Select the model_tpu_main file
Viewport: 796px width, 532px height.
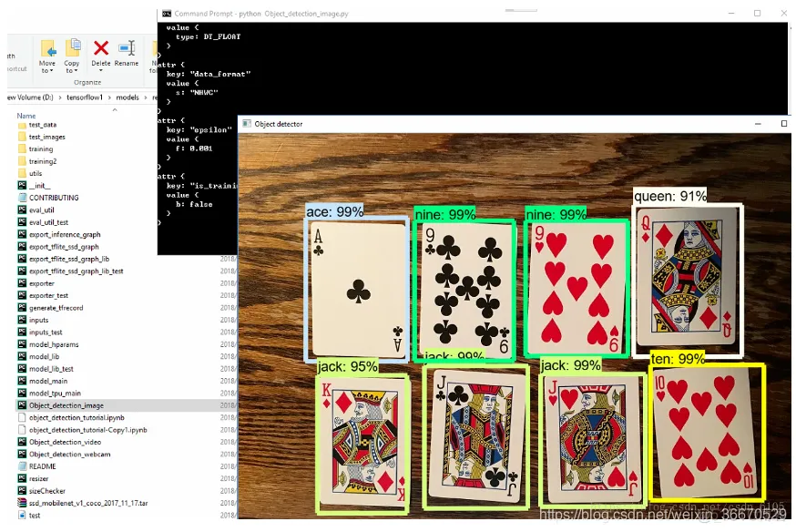[x=55, y=393]
